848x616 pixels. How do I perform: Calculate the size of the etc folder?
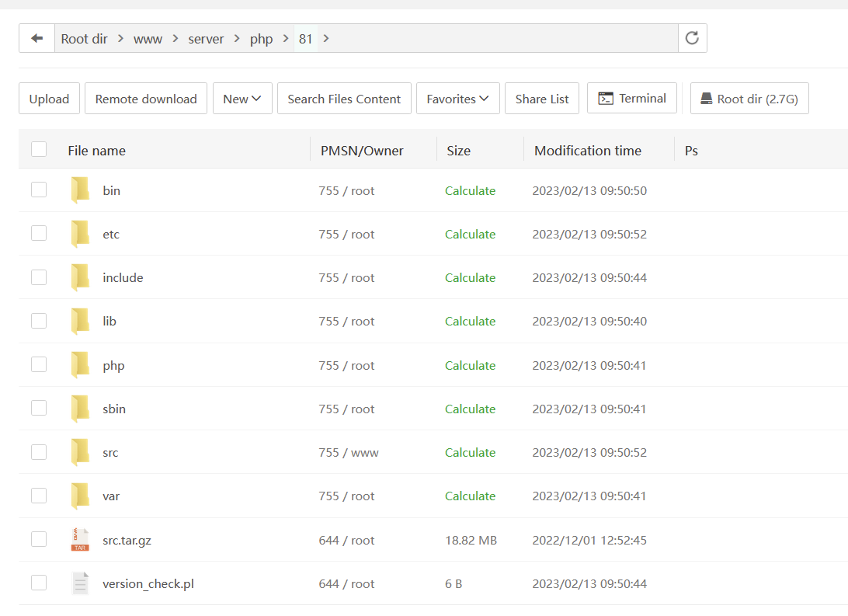(x=470, y=234)
